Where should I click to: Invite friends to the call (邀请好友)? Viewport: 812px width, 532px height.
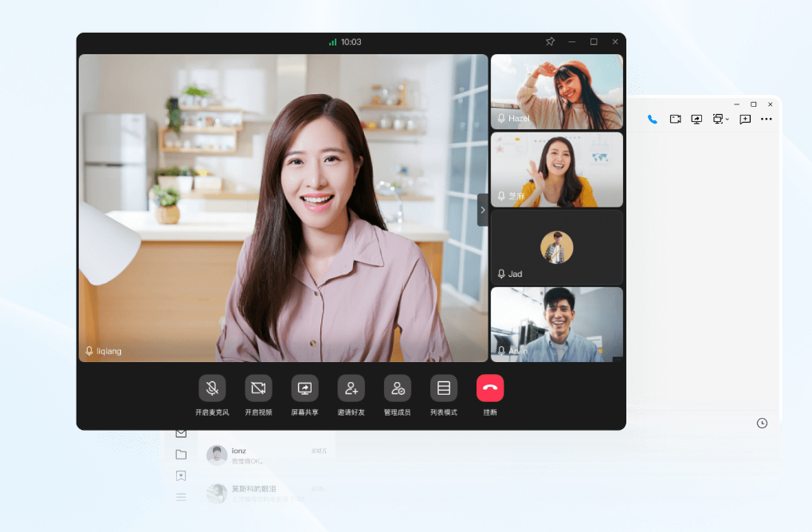coord(351,388)
